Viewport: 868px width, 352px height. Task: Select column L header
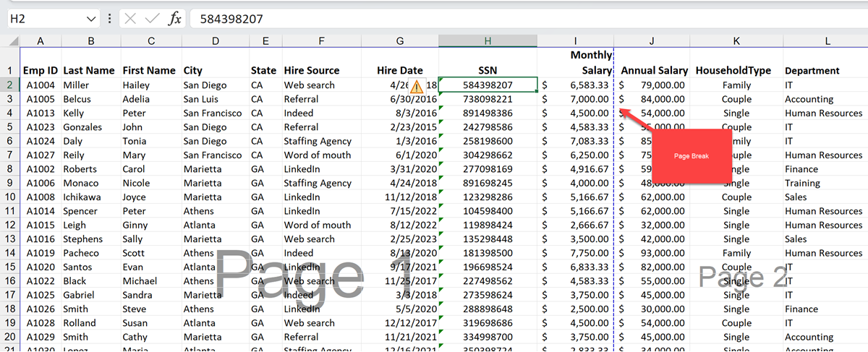tap(826, 41)
